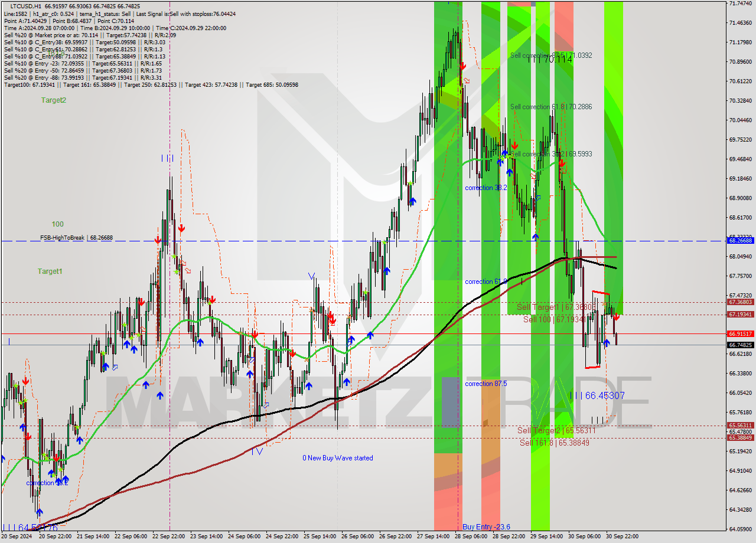Screen dimensions: 756x543
Task: Click the '| | | 70.114' wave label
Action: [550, 59]
